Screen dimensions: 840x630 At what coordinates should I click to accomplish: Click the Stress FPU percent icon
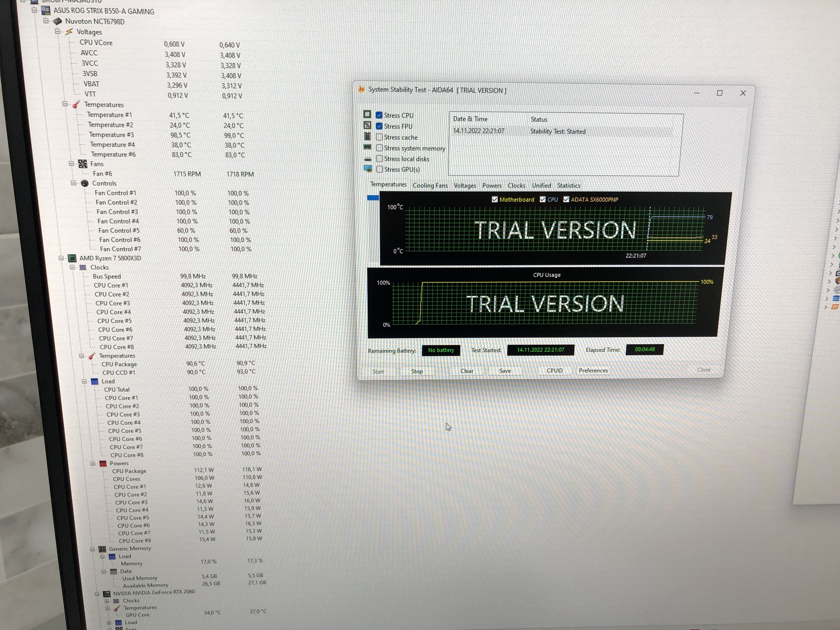click(367, 125)
